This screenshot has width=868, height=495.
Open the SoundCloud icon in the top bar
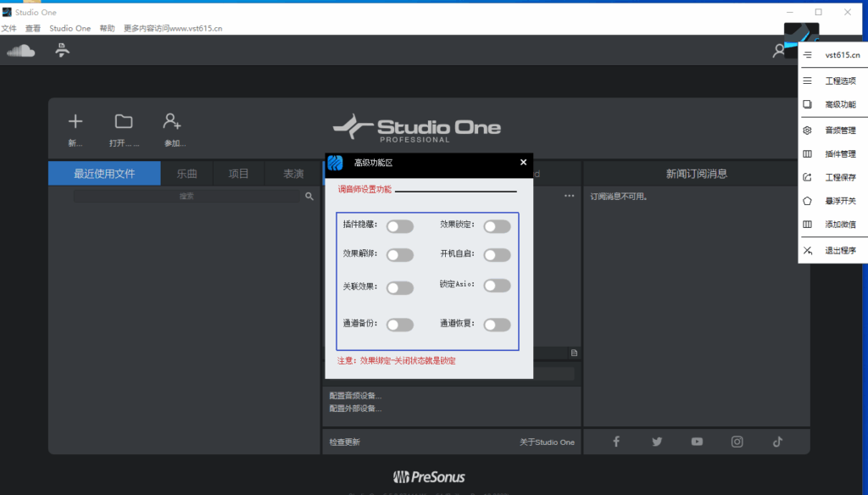[21, 50]
